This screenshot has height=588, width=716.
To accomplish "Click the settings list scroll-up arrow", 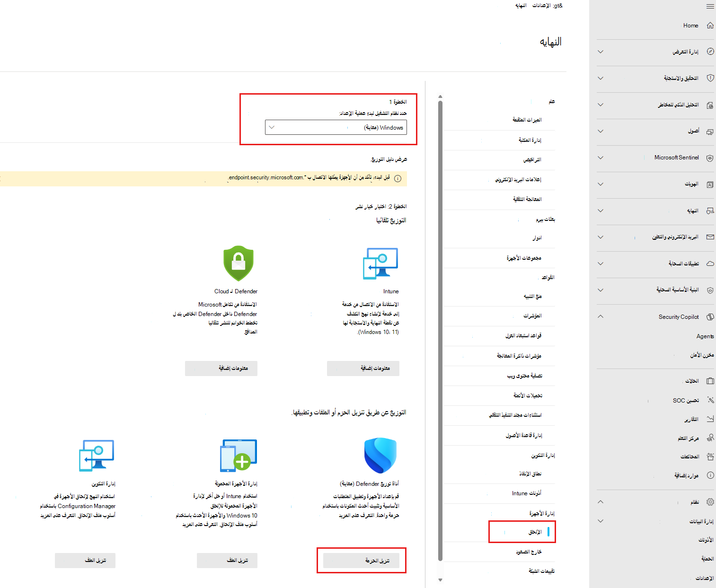I will coord(440,97).
